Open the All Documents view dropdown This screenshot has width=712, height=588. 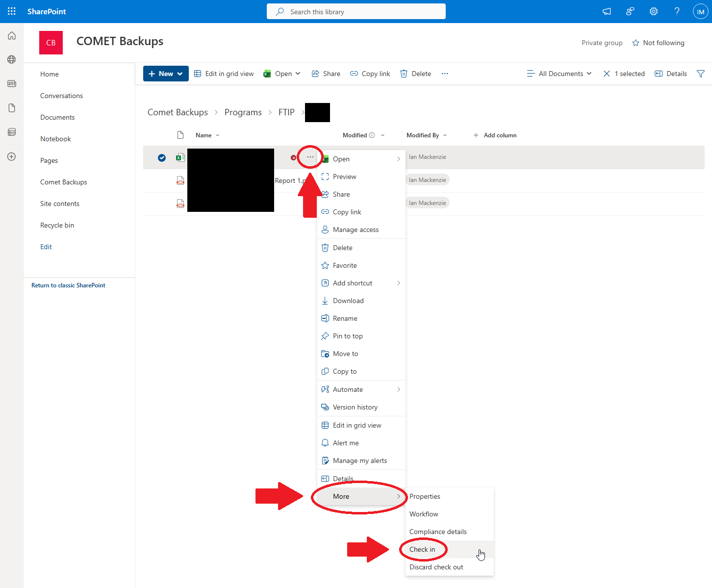click(x=559, y=74)
